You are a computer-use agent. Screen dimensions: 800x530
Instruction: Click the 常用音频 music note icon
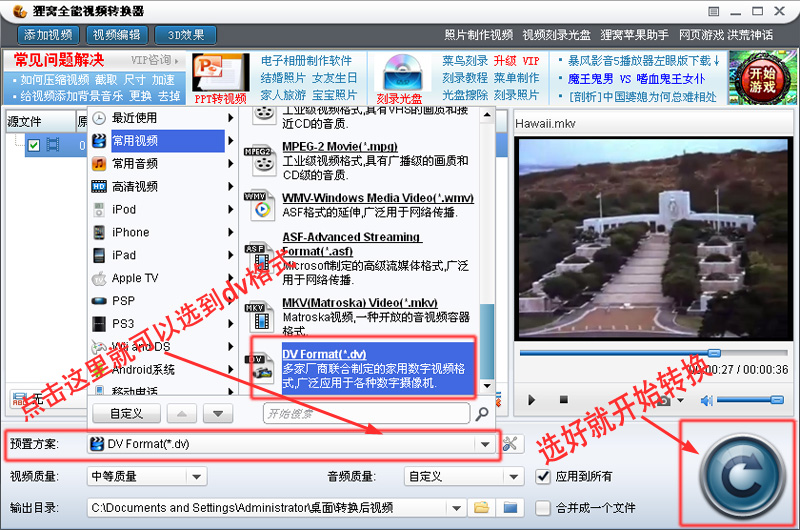pos(99,164)
